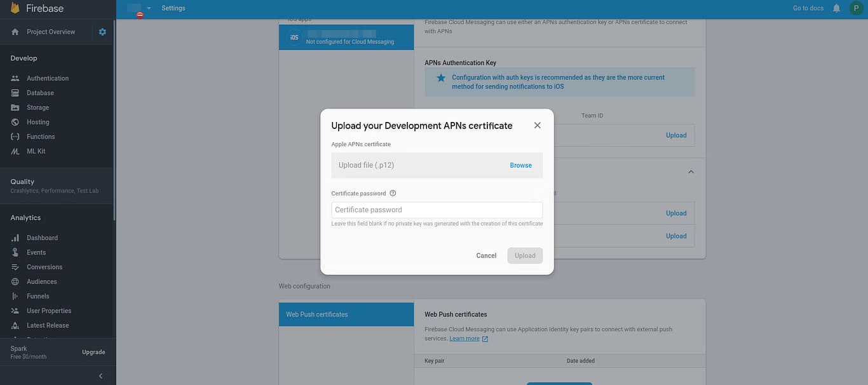Collapse the left navigation sidebar
The image size is (868, 385).
click(x=100, y=375)
